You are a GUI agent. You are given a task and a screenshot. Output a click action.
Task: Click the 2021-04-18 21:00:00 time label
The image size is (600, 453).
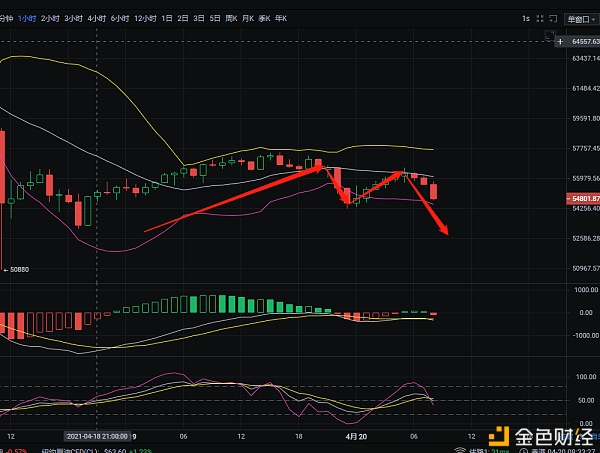(x=97, y=437)
